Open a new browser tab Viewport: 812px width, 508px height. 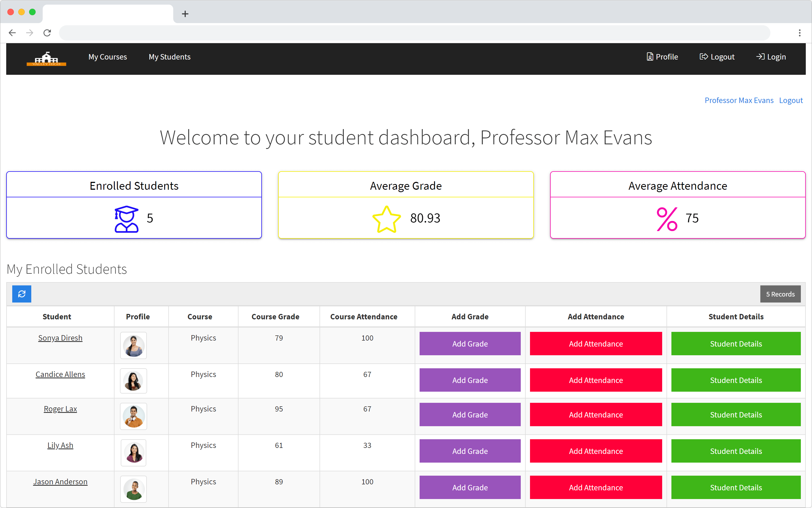185,14
